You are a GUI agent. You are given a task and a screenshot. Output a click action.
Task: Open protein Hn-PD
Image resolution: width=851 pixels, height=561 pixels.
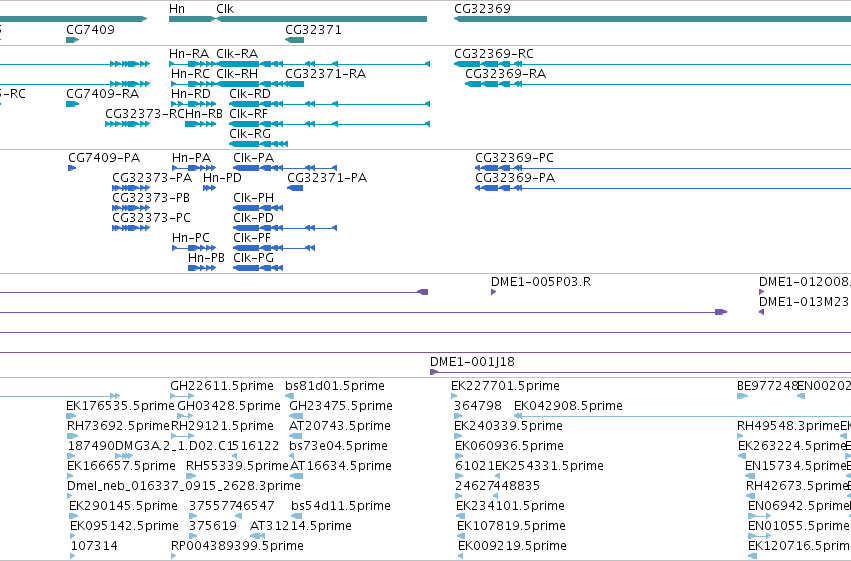[222, 178]
